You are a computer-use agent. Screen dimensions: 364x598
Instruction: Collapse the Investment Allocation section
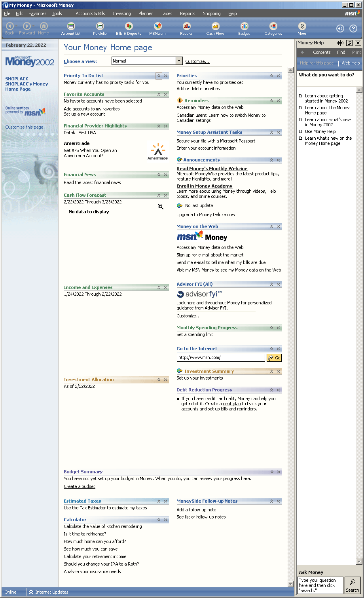159,380
